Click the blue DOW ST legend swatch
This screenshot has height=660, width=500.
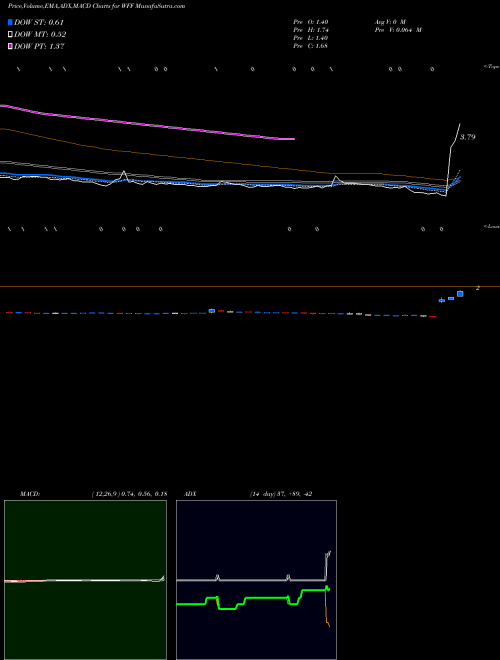(x=10, y=22)
